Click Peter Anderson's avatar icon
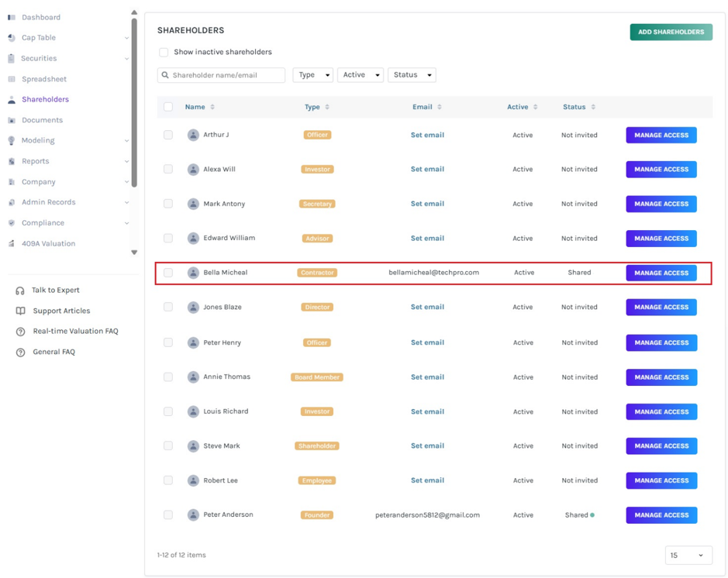728x578 pixels. pyautogui.click(x=193, y=515)
